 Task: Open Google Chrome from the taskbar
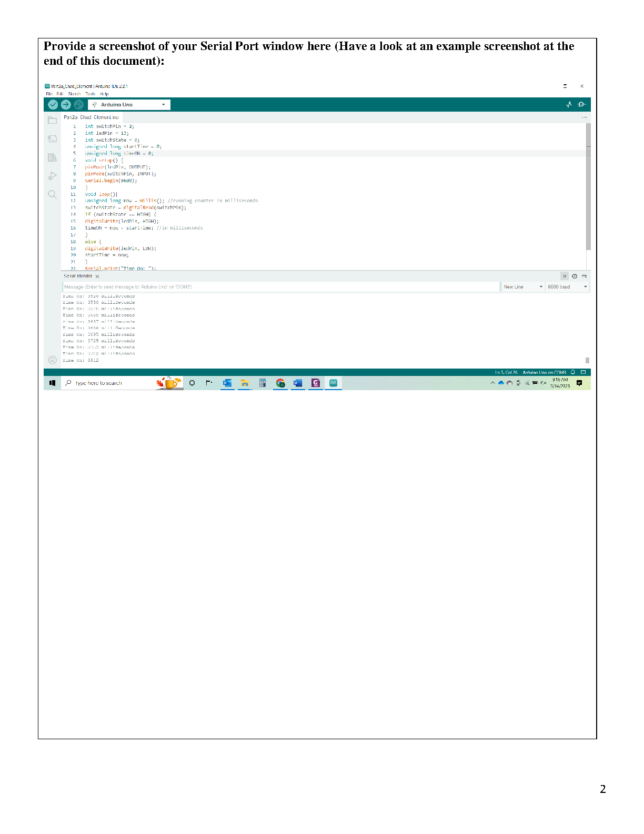(280, 383)
